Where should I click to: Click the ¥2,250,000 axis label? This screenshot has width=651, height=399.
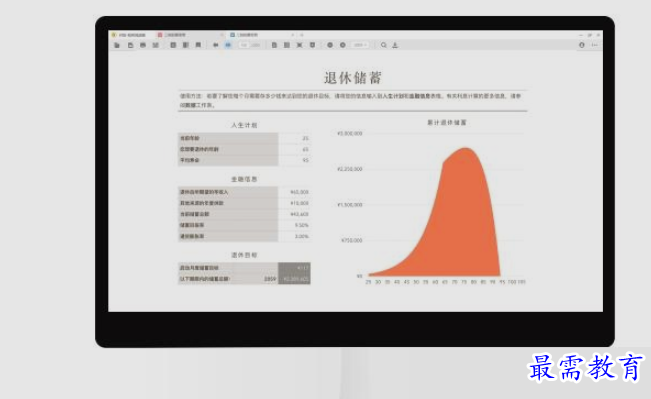(350, 169)
